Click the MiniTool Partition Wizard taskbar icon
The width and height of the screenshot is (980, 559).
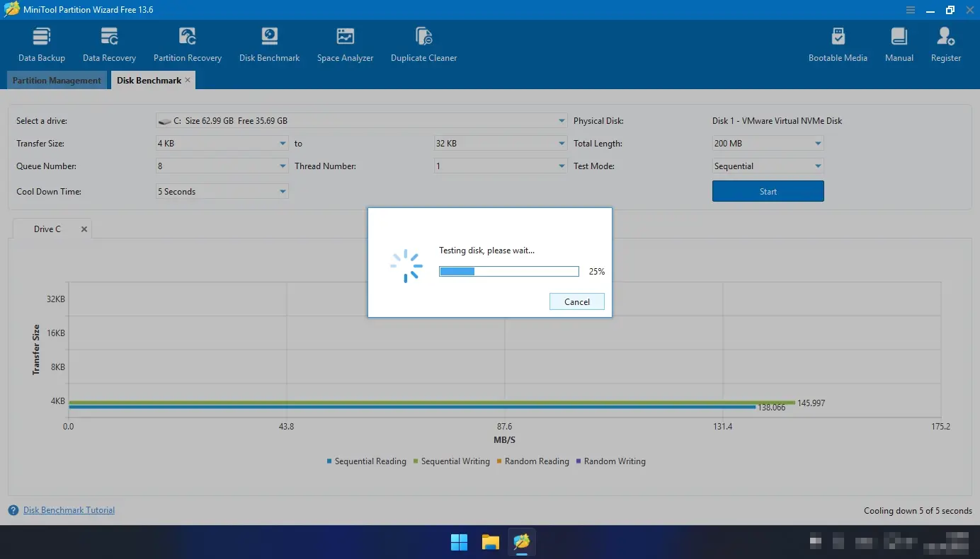click(x=522, y=542)
